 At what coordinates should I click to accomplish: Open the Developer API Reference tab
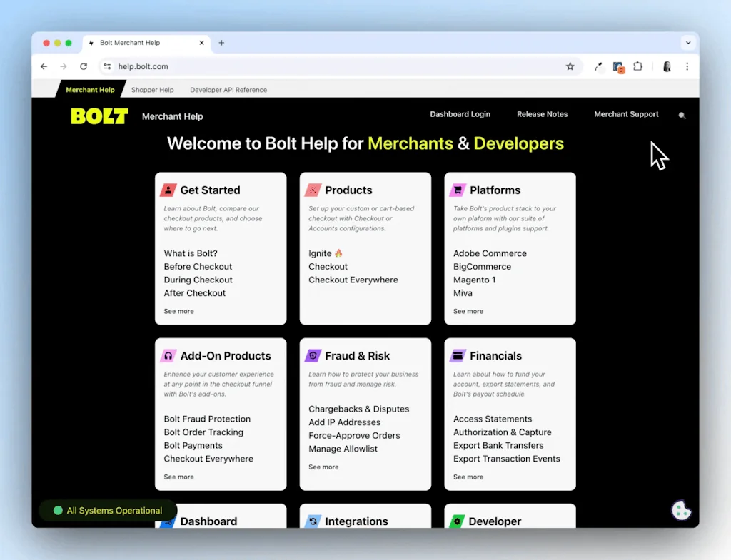228,90
